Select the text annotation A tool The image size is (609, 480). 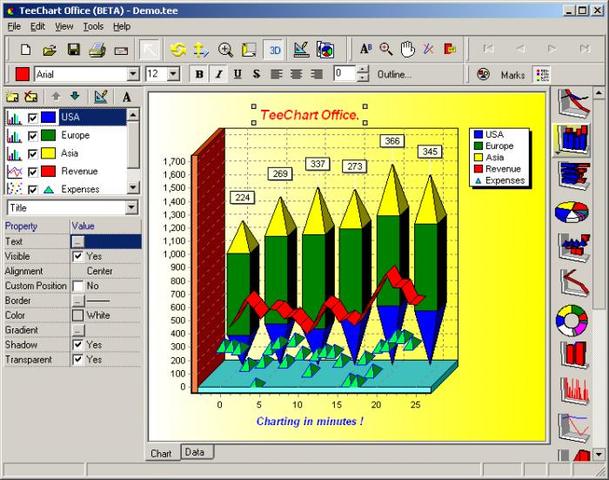(365, 49)
